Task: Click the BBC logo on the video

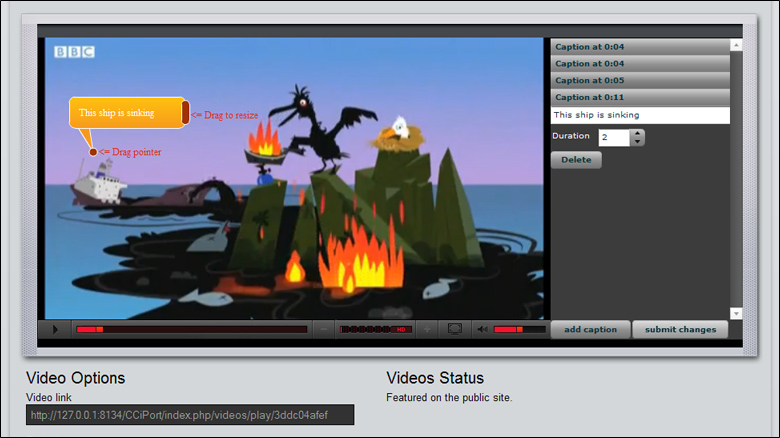Action: pos(74,53)
